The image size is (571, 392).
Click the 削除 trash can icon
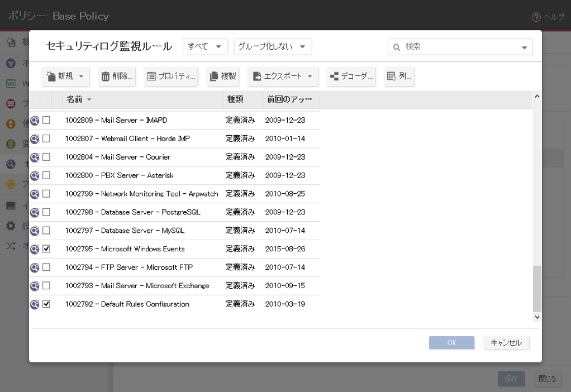tap(106, 77)
